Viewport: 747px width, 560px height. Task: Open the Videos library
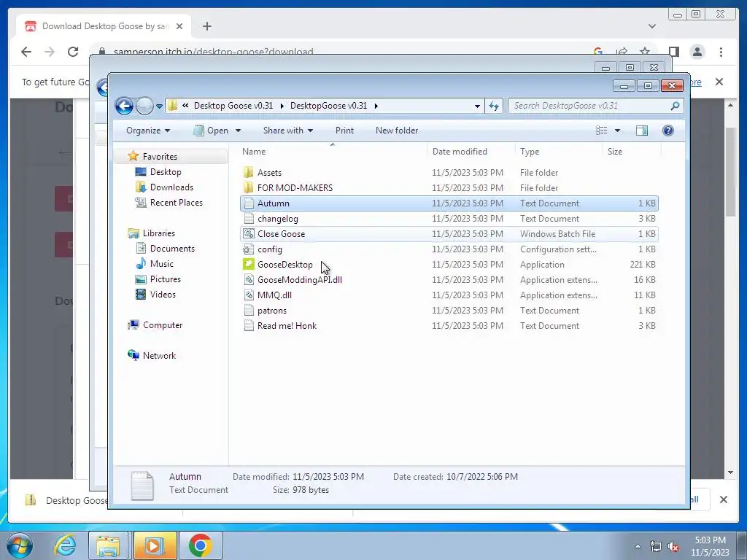tap(163, 295)
